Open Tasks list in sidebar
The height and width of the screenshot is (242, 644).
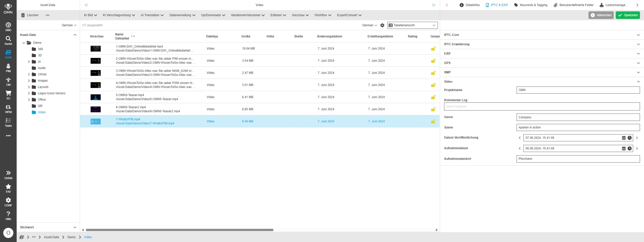tap(8, 122)
